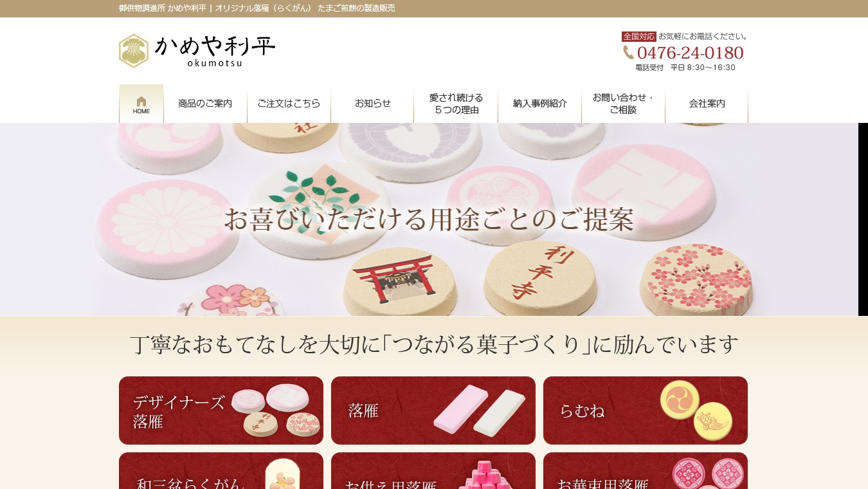Click the デザイナーズ落雁 product tile
This screenshot has height=489, width=868.
(x=221, y=411)
